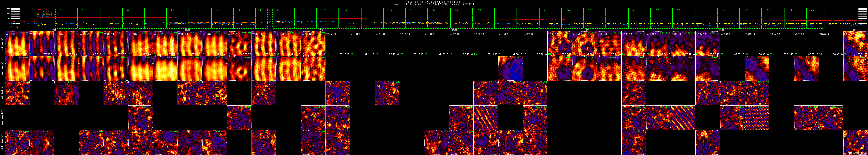
Task: Select time interval 26 on the lightcurve
Action: coord(617,18)
